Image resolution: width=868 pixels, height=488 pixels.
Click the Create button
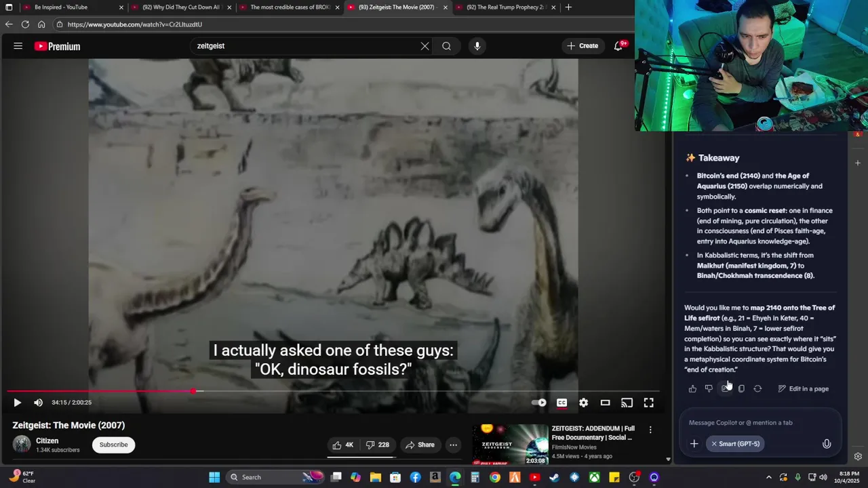click(583, 46)
